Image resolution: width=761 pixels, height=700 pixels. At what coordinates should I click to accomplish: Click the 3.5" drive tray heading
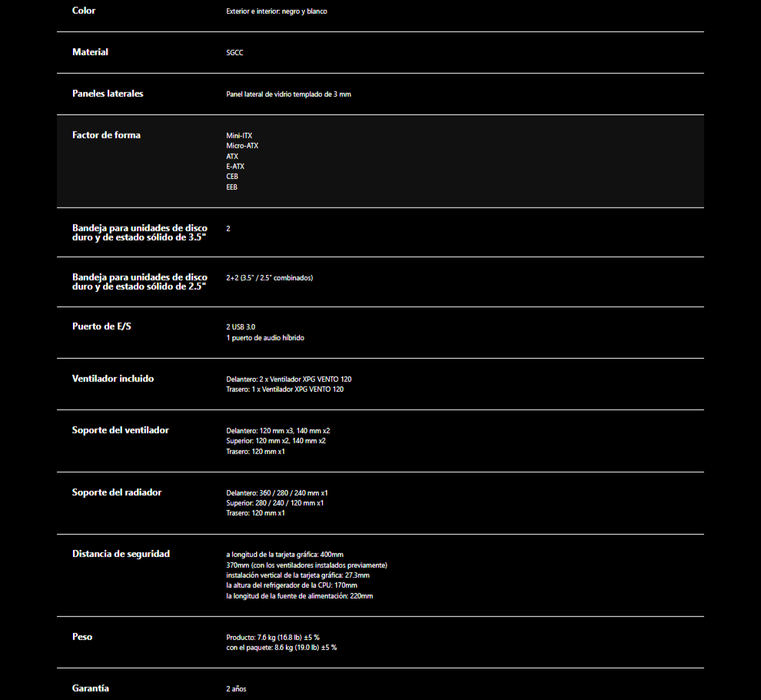tap(140, 233)
